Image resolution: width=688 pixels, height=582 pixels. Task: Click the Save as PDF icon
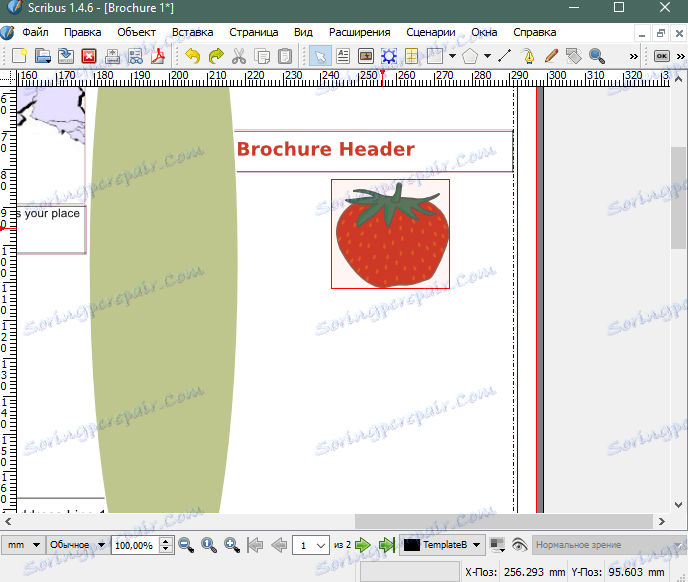point(158,56)
